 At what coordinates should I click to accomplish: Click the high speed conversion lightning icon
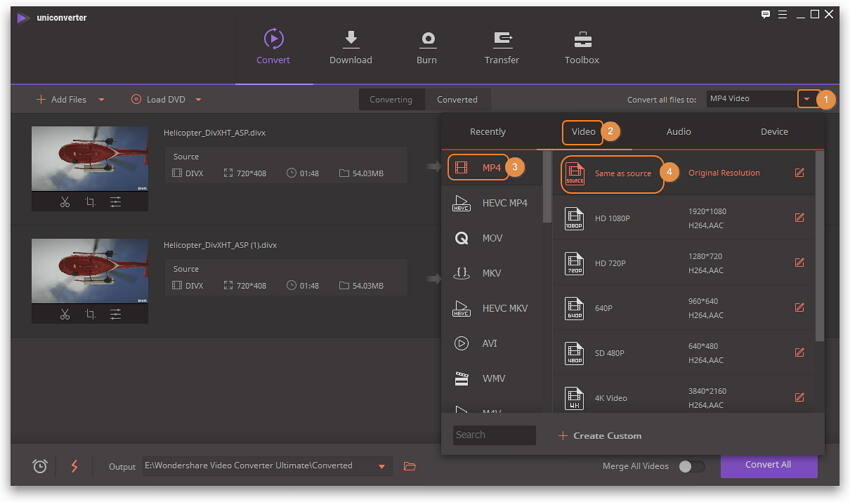(x=74, y=466)
